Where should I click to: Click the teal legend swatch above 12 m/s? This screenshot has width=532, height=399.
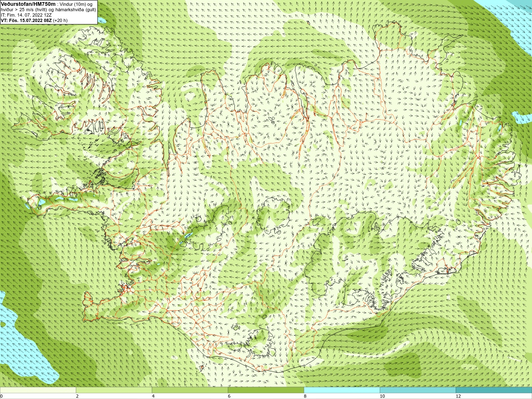pyautogui.click(x=494, y=390)
